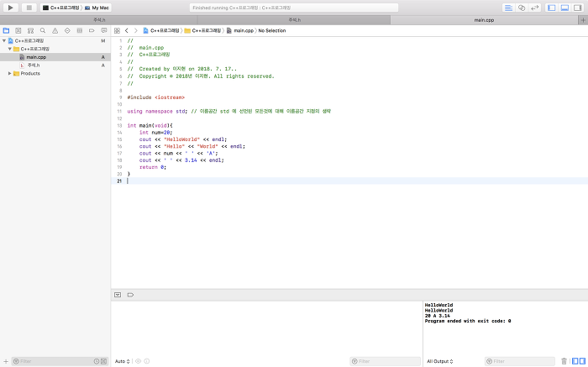Select main.cpp in the navigator
The width and height of the screenshot is (588, 367).
[x=55, y=57]
